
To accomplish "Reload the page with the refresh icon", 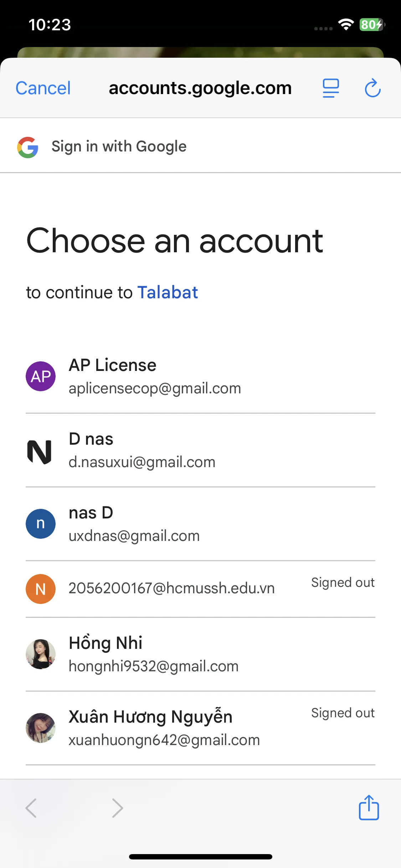I will pyautogui.click(x=372, y=88).
